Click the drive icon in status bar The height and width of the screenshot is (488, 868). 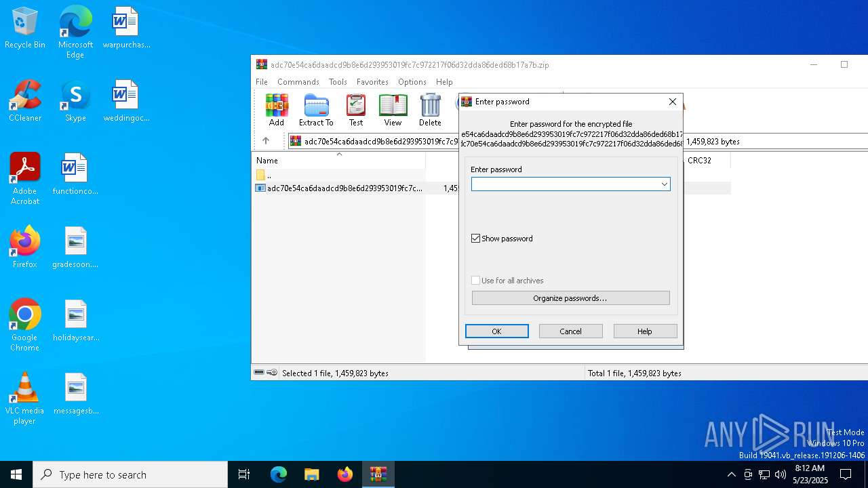[x=259, y=373]
